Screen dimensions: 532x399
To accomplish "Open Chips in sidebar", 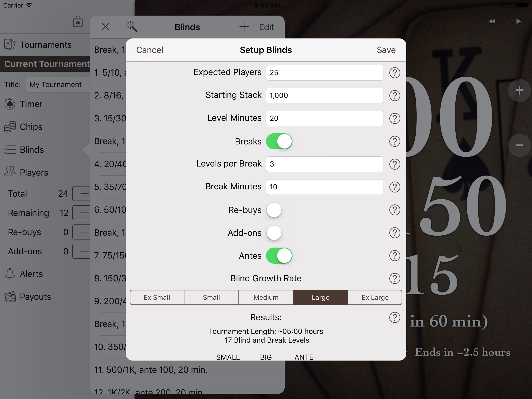I will click(45, 127).
